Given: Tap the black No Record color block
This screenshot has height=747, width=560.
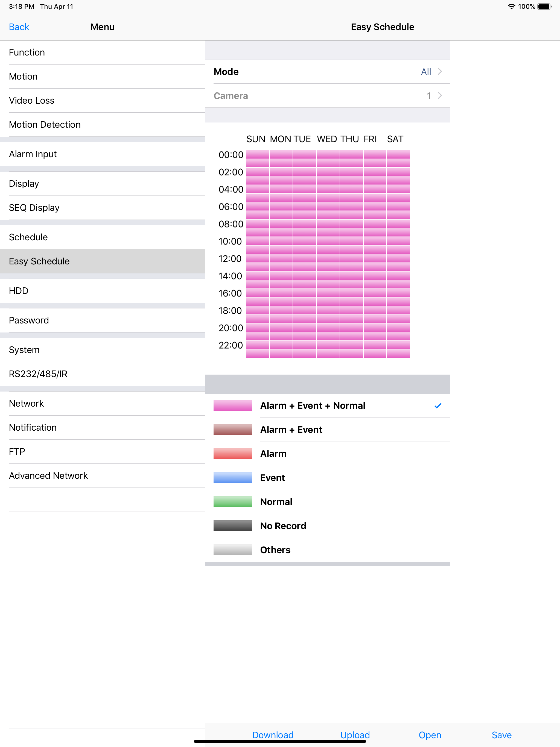Looking at the screenshot, I should click(232, 526).
